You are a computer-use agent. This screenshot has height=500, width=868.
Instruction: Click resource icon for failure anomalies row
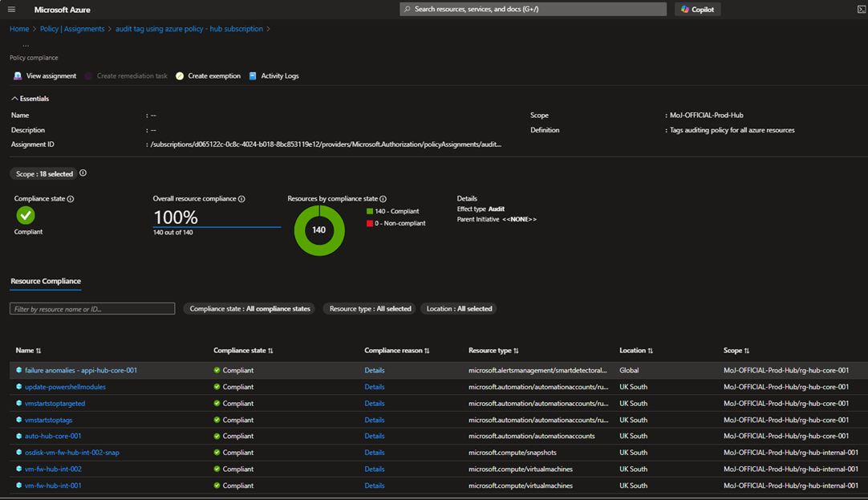point(18,370)
